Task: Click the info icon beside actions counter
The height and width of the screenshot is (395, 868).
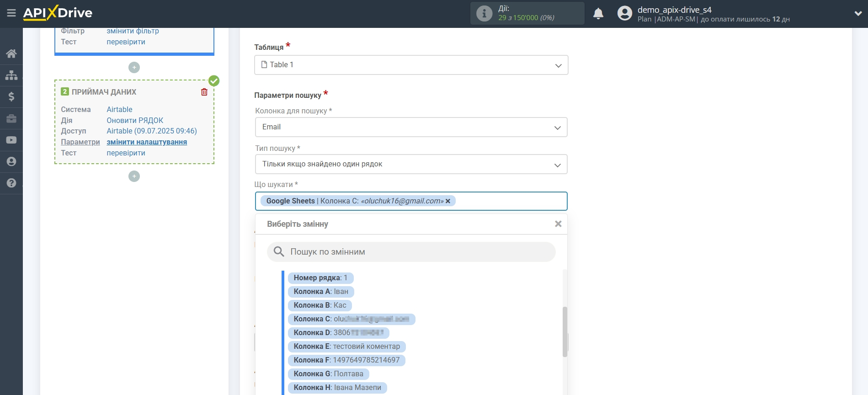Action: [484, 13]
